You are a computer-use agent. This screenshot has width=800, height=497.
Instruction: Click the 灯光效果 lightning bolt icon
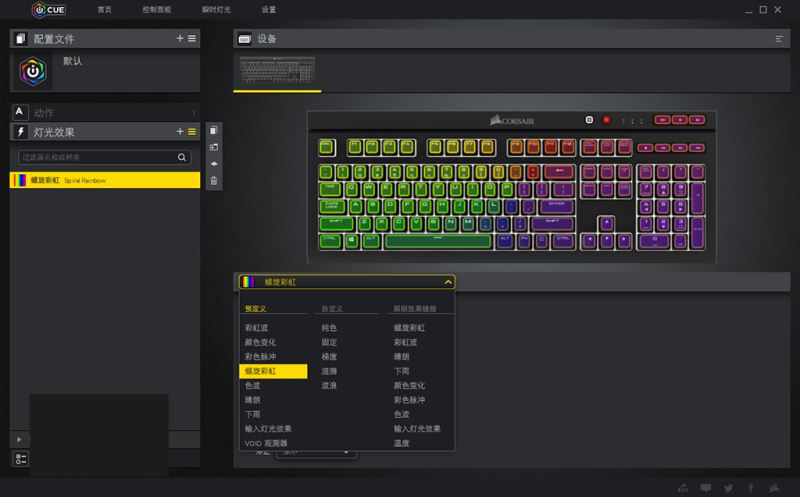click(20, 132)
